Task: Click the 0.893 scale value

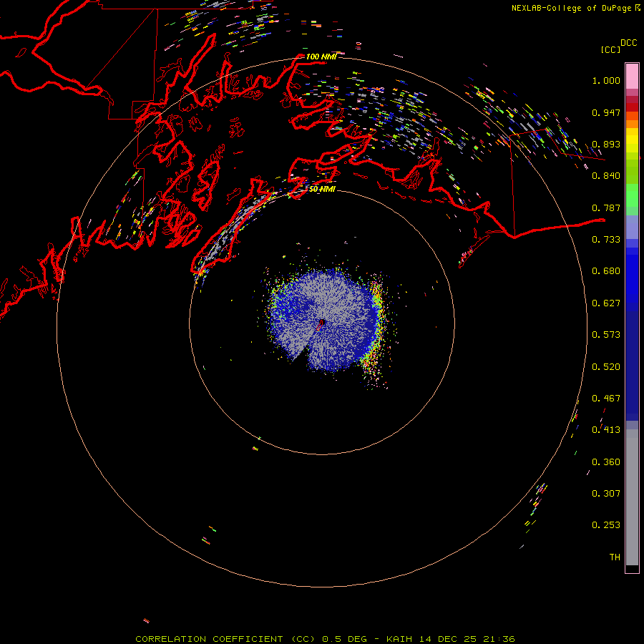Action: [606, 144]
